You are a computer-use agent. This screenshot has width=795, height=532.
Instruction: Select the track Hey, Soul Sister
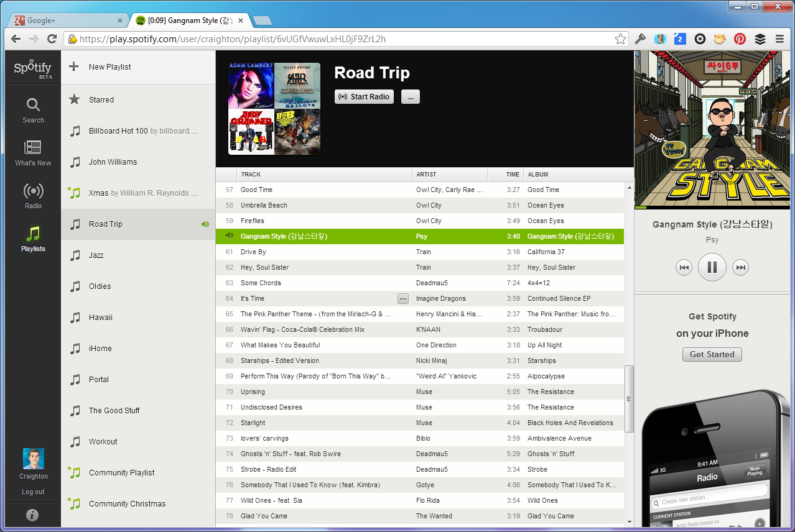pos(264,267)
